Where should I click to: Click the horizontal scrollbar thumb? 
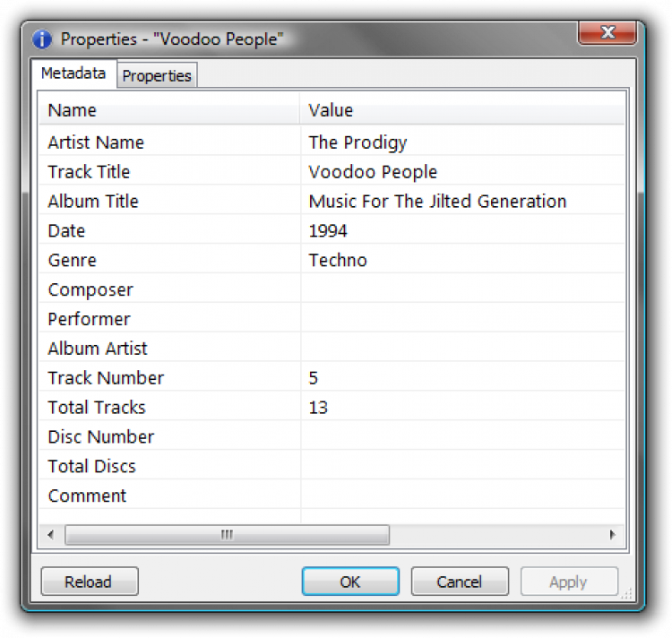(x=227, y=535)
